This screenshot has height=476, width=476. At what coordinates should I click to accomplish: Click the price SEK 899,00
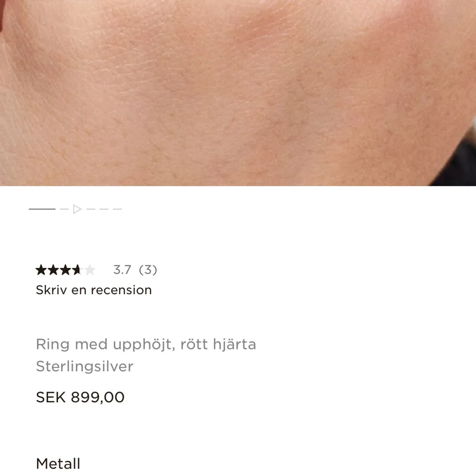click(80, 397)
